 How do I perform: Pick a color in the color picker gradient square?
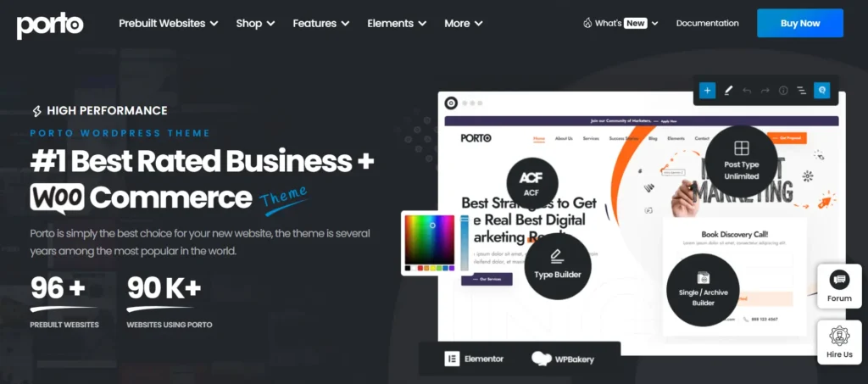pyautogui.click(x=430, y=240)
